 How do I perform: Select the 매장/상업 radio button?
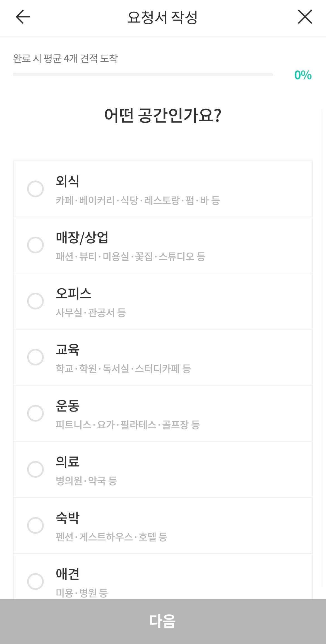click(35, 245)
